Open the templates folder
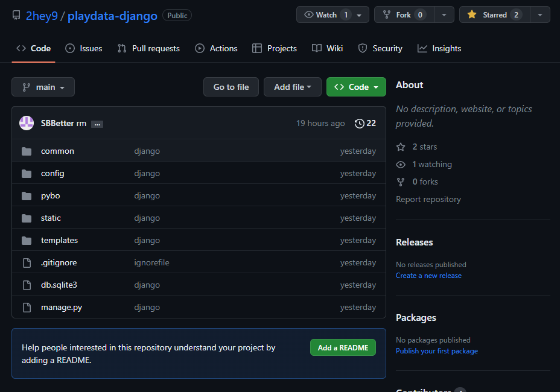Image resolution: width=560 pixels, height=392 pixels. pyautogui.click(x=59, y=240)
